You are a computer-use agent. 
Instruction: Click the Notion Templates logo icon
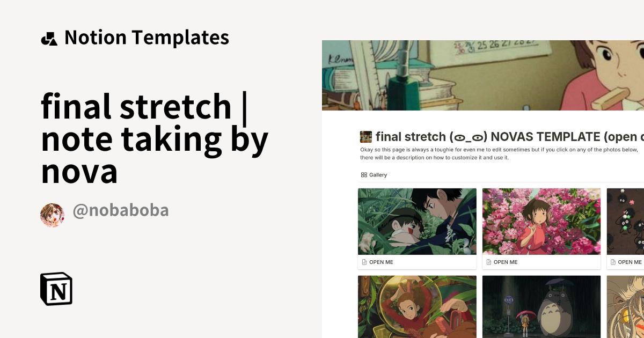(x=49, y=38)
